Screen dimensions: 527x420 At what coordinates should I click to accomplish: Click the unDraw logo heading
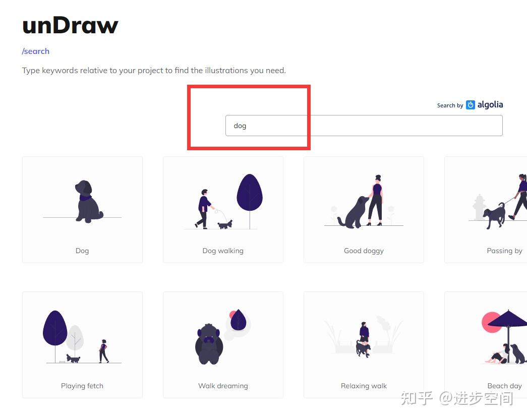click(x=70, y=26)
